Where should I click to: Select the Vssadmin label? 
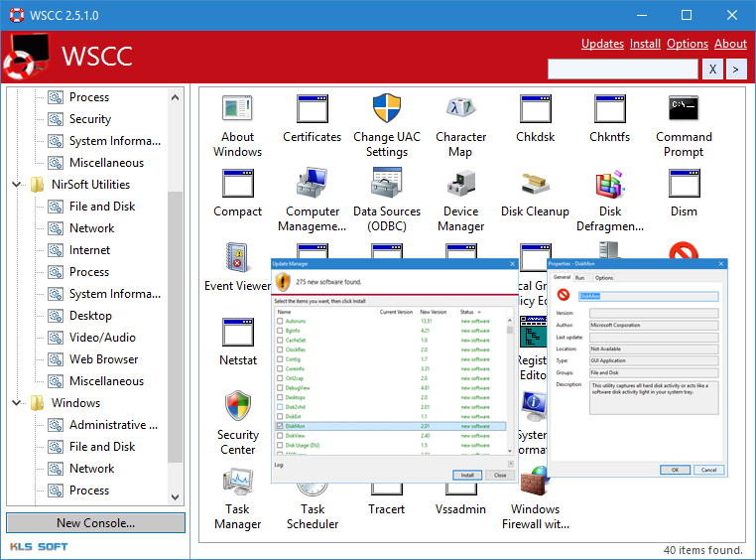(x=461, y=509)
